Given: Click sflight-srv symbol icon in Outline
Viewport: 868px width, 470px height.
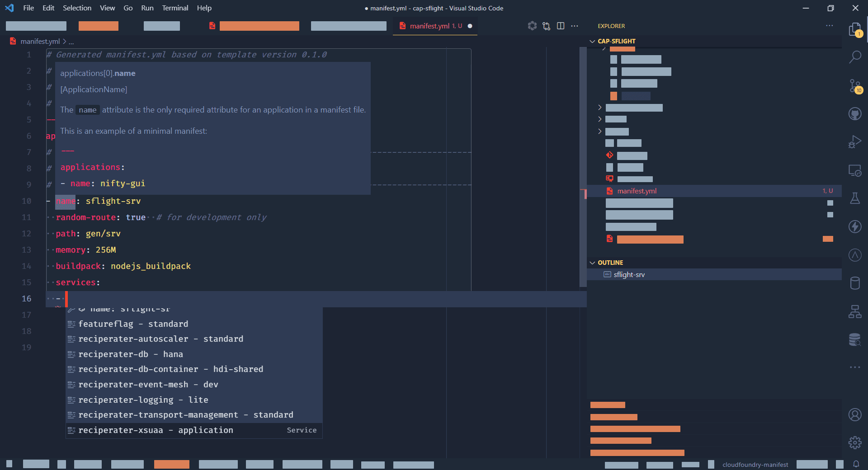Looking at the screenshot, I should (607, 274).
